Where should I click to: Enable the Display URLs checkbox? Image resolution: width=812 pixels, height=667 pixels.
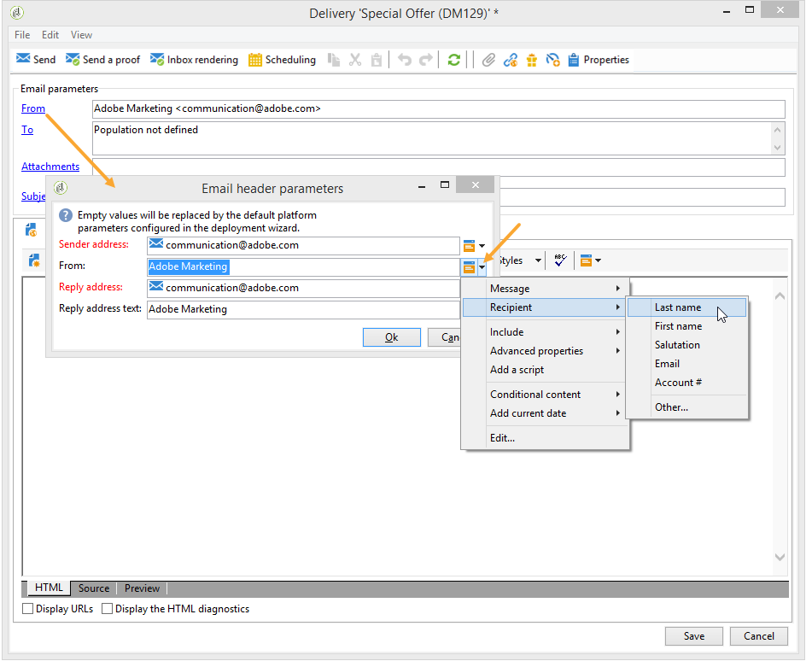point(27,608)
